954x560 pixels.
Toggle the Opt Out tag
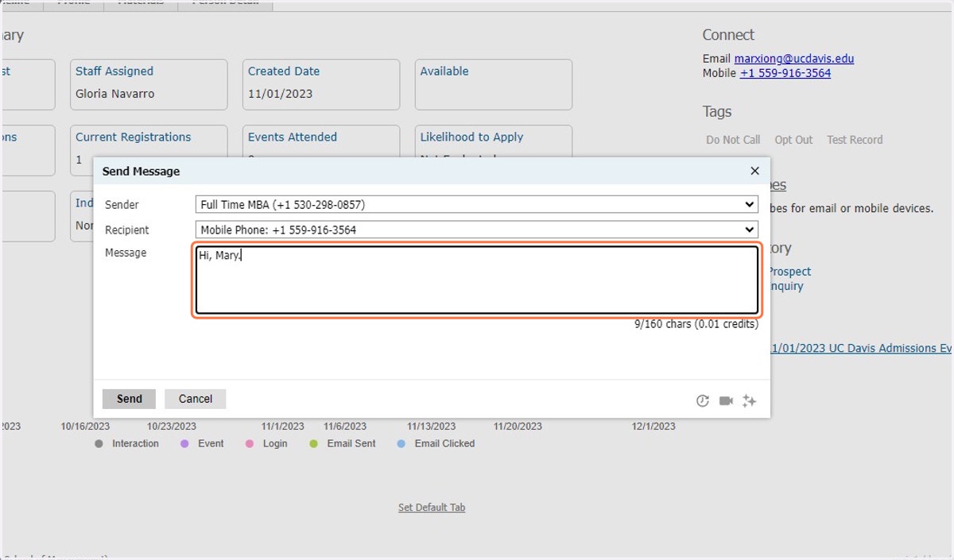pos(793,140)
